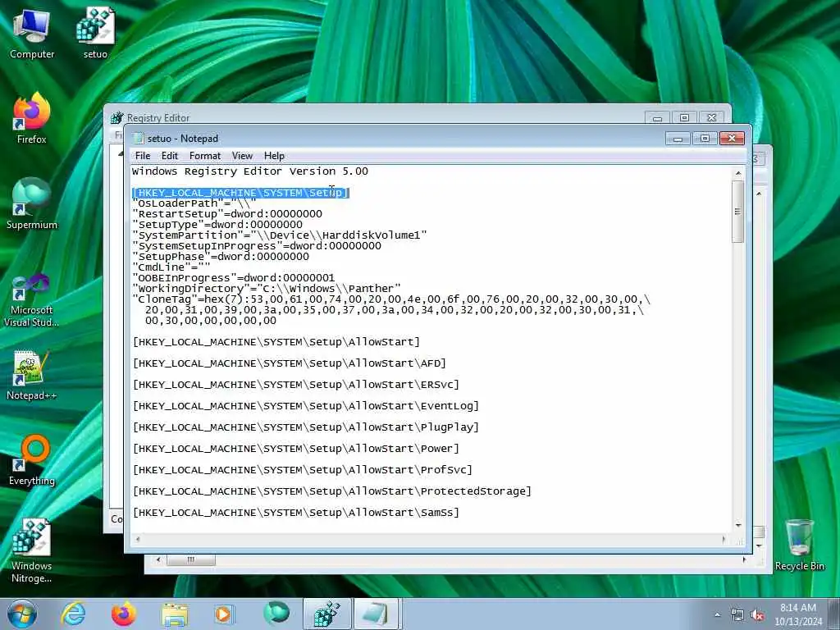Screen dimensions: 840x630
Task: Launch Windows Media Player from taskbar
Action: click(x=225, y=614)
